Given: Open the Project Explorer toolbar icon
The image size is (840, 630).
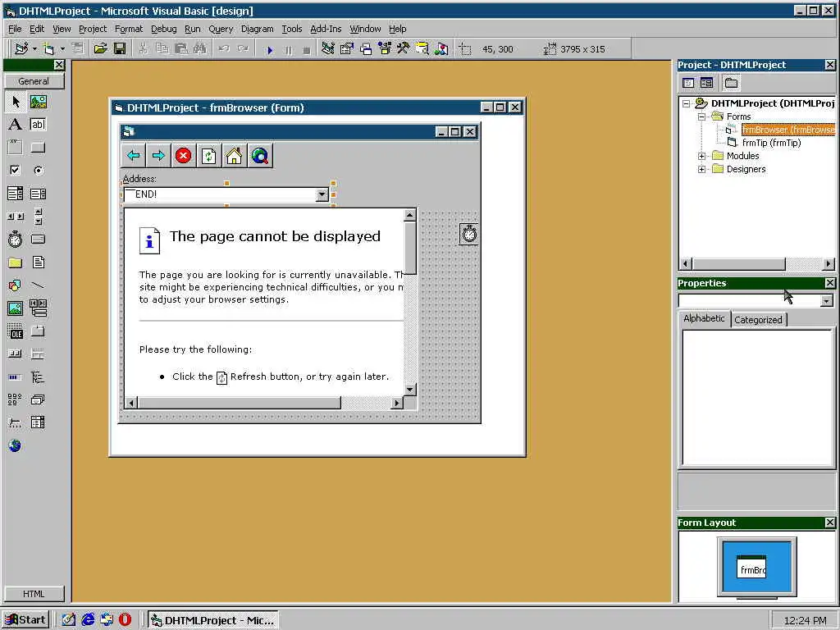Looking at the screenshot, I should coord(328,49).
